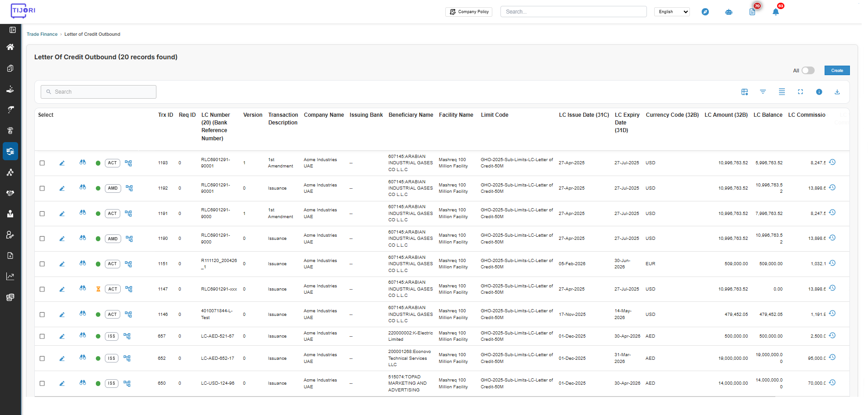Open the info icon in table toolbar

(x=819, y=92)
